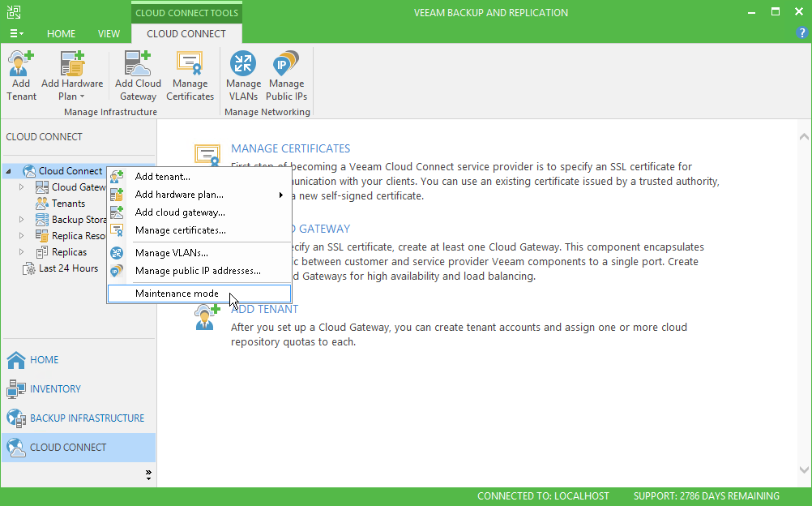This screenshot has height=506, width=812.
Task: Expand Add hardware plan submenu arrow
Action: 281,195
